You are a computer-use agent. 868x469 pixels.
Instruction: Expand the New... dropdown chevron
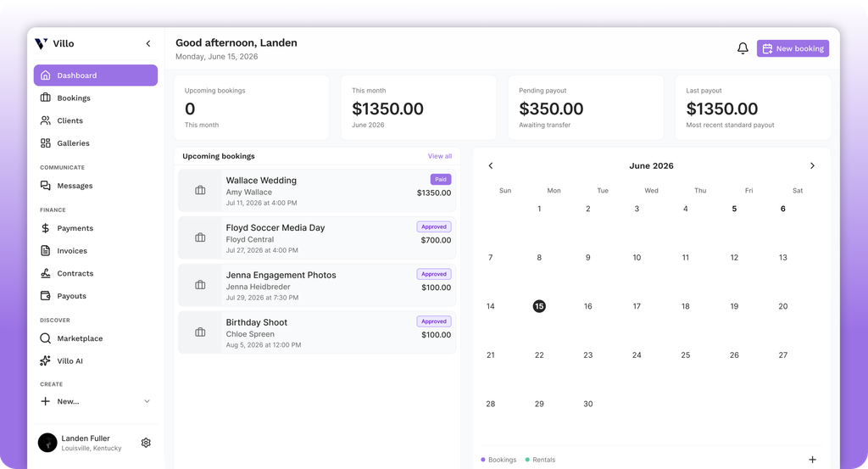(x=147, y=401)
